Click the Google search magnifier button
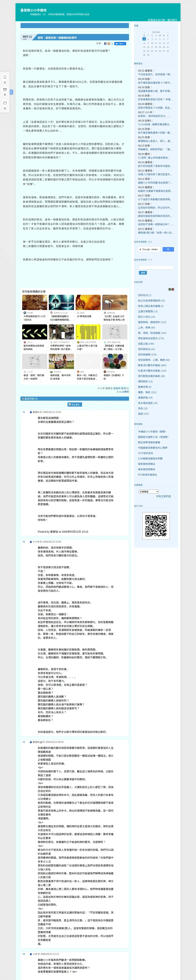This screenshot has height=980, width=196. point(168,249)
